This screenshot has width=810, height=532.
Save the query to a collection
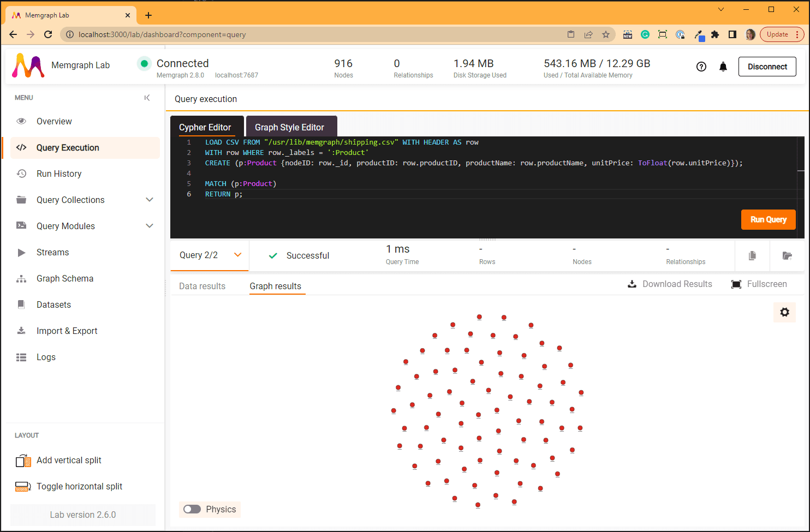pyautogui.click(x=787, y=255)
